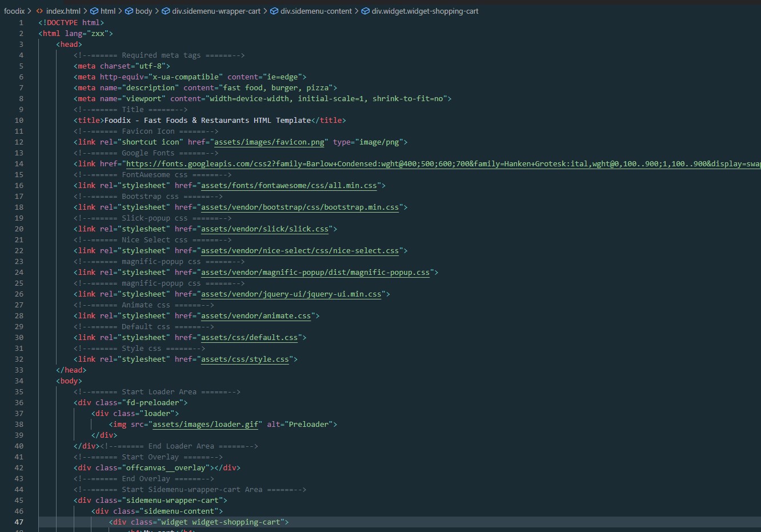
Task: Follow the assets/images/favicon.png link
Action: (269, 142)
